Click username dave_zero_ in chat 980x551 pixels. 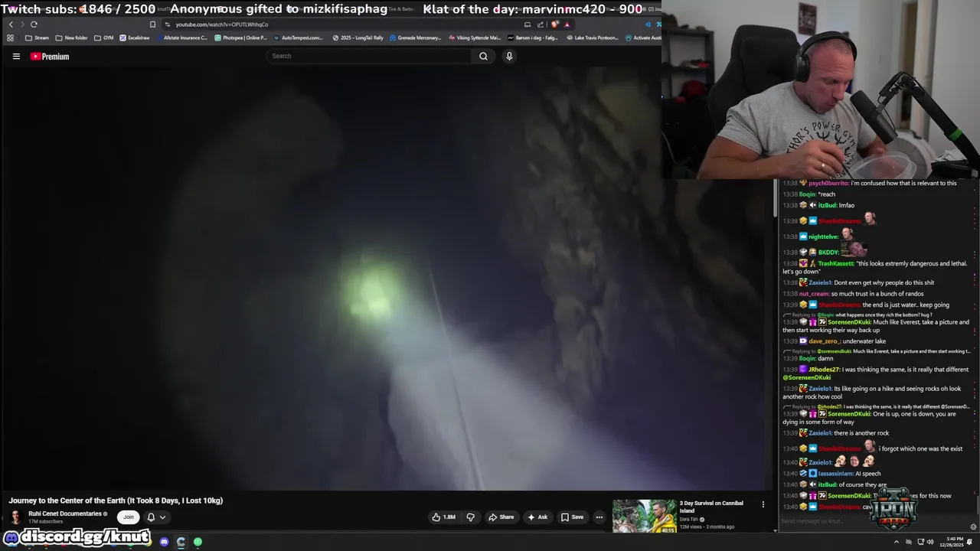coord(825,341)
